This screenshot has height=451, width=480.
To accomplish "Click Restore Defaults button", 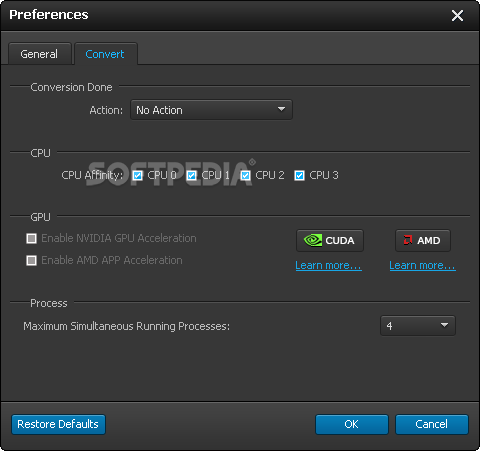I will [58, 424].
